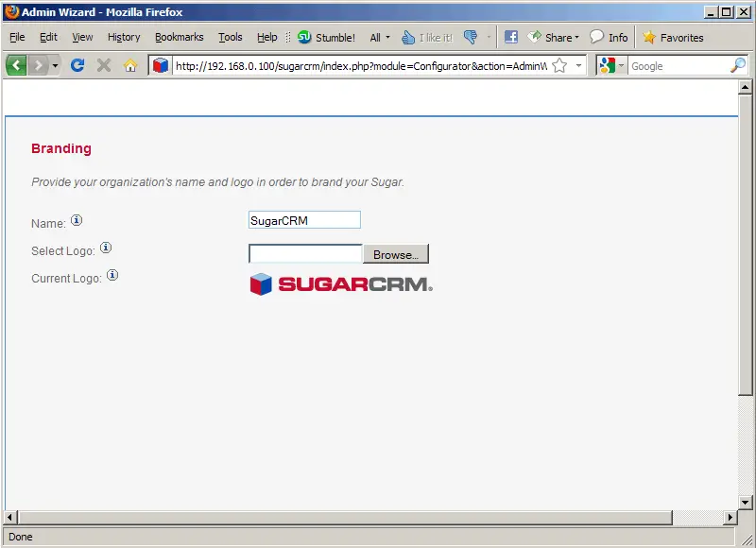Maximize the Firefox window

coord(727,12)
